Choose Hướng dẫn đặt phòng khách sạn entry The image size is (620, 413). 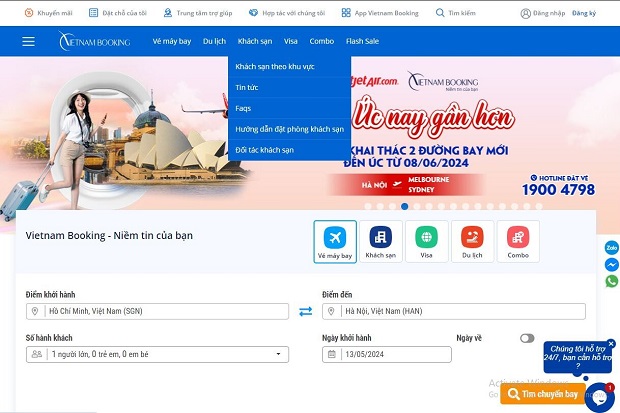pos(289,129)
